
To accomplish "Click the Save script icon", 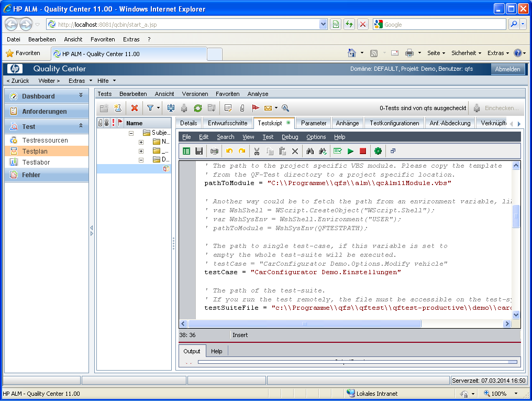I will click(x=199, y=151).
